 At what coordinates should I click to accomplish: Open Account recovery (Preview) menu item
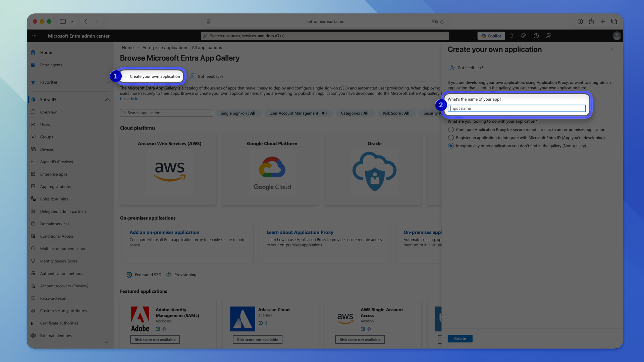click(64, 286)
